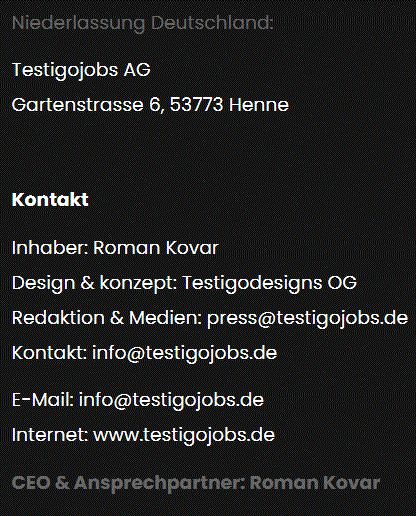This screenshot has height=516, width=416.
Task: Select Roman Kovar in the CEO line
Action: (315, 483)
